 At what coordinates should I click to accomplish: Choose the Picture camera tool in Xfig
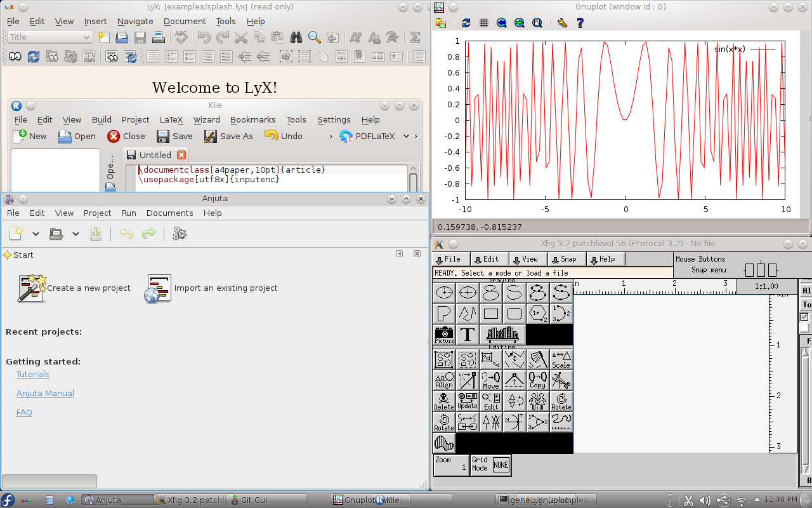pyautogui.click(x=444, y=335)
